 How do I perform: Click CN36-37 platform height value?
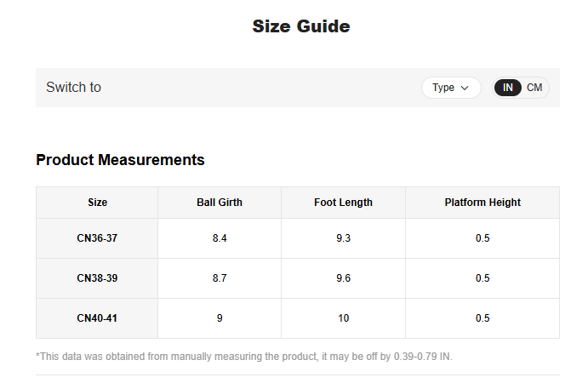tap(482, 238)
